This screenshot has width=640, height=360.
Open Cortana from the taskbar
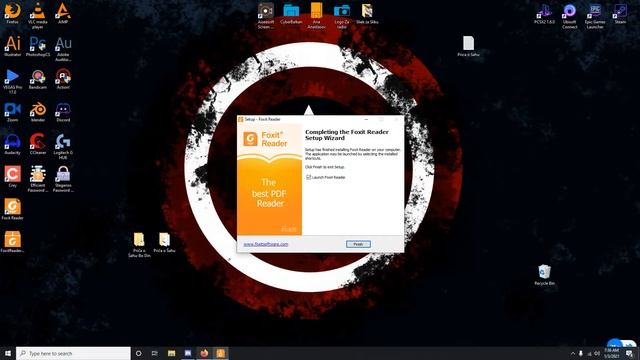[138, 353]
